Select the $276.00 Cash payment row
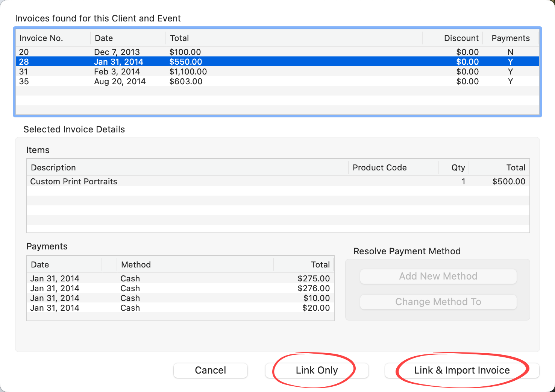 coord(180,288)
